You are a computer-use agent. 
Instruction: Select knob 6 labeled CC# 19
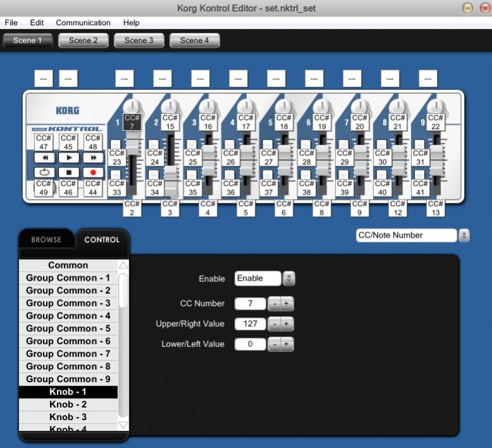[322, 122]
